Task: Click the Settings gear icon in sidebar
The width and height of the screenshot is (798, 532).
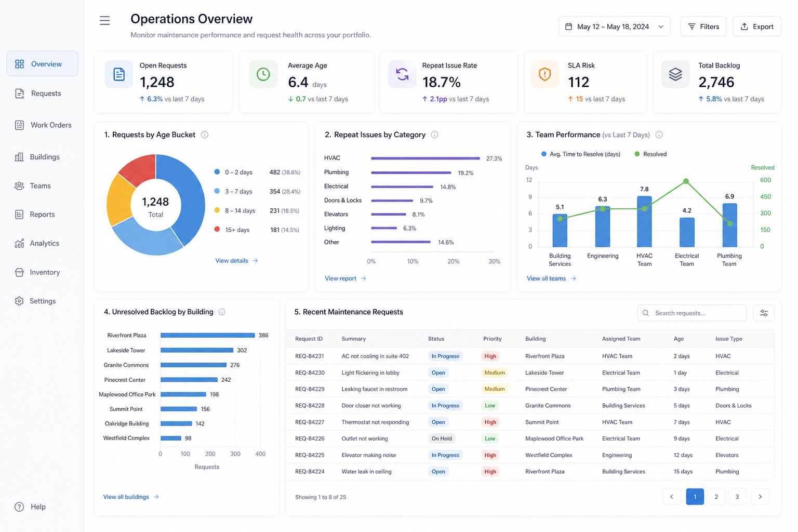Action: tap(19, 301)
